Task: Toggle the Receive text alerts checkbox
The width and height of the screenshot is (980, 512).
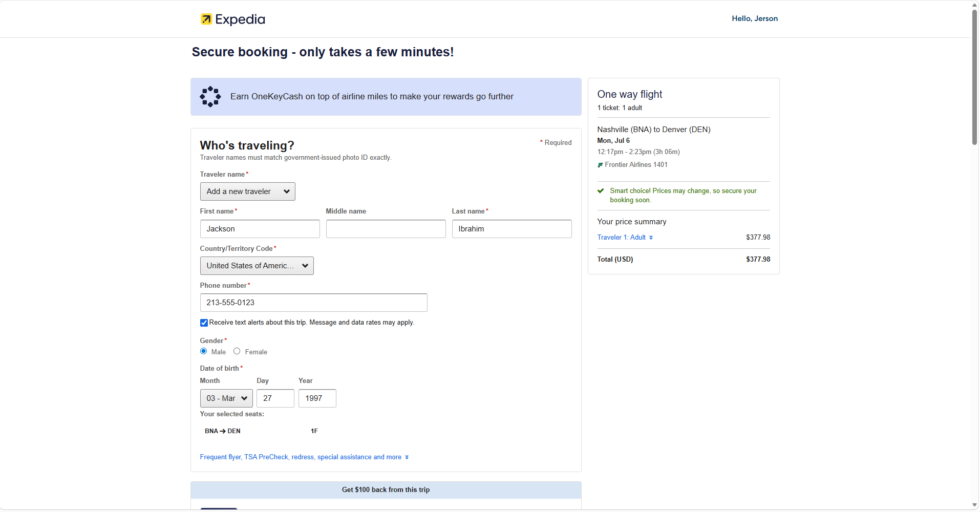Action: pos(204,323)
